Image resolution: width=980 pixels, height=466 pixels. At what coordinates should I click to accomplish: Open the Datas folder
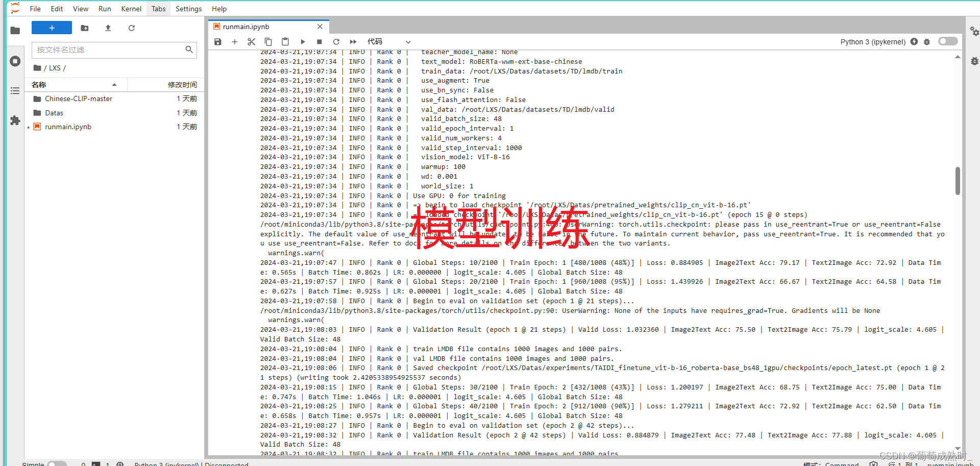pos(54,113)
